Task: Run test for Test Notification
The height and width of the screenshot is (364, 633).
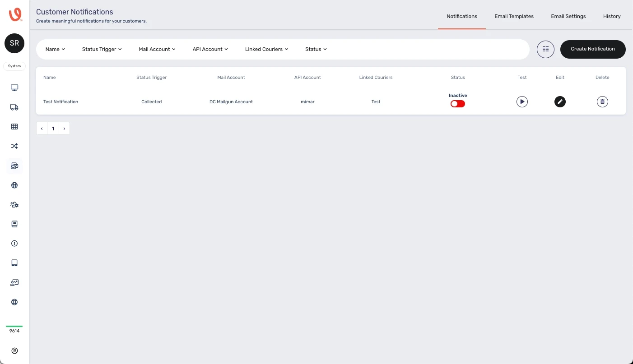Action: (522, 102)
